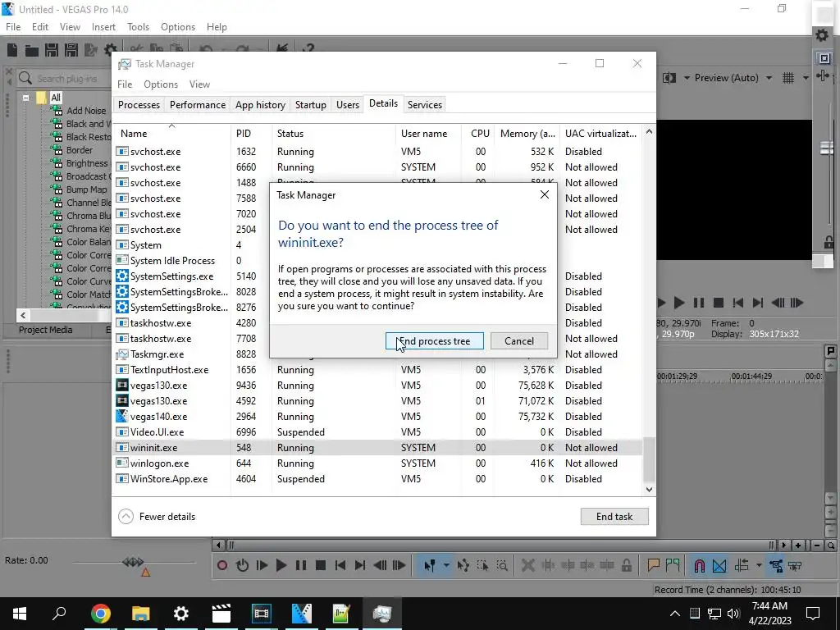This screenshot has width=840, height=630.
Task: Select the Envelope Edit tool
Action: 463,565
